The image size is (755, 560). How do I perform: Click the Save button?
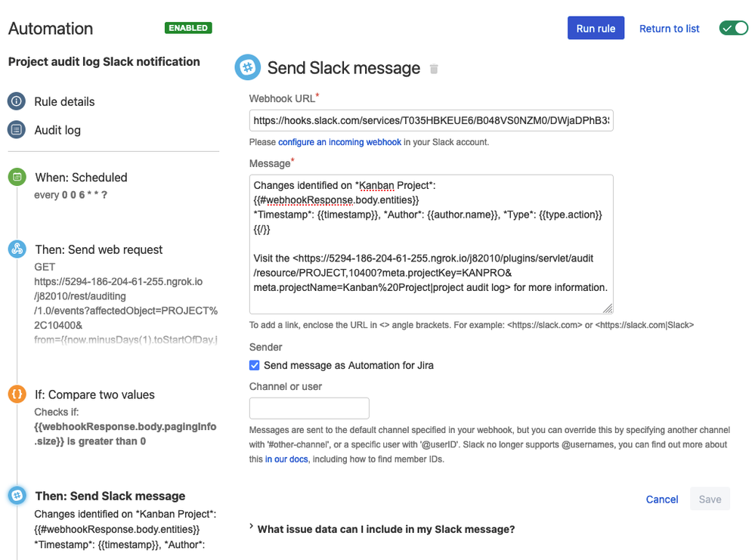(709, 499)
